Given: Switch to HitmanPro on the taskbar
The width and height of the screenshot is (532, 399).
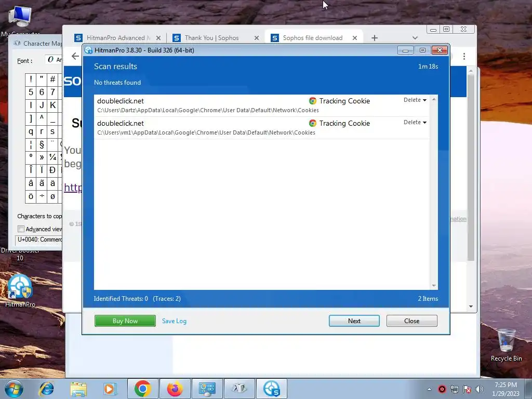Looking at the screenshot, I should 271,389.
